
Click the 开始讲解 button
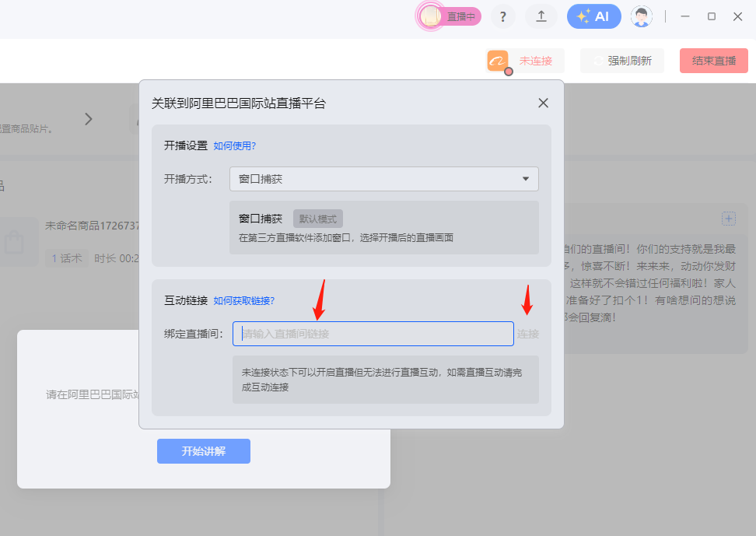(204, 451)
